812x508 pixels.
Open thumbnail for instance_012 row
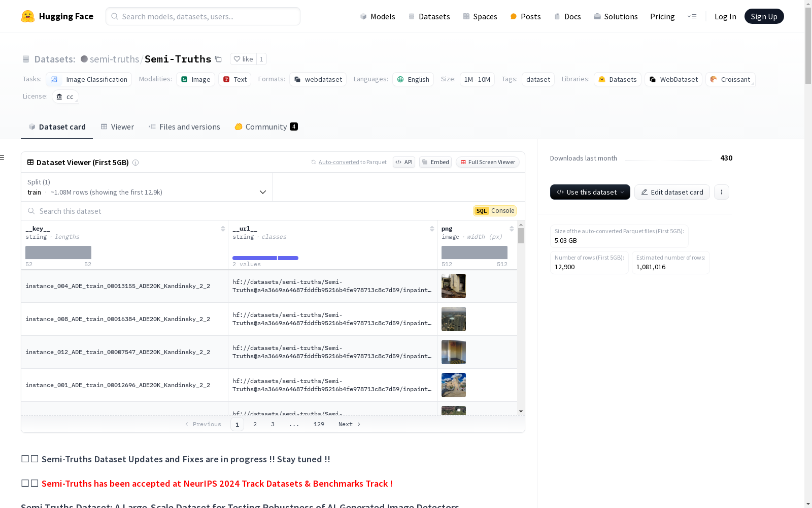(x=454, y=352)
